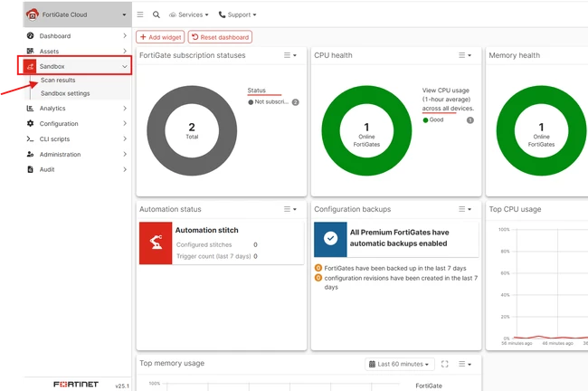Click the calendar icon in time range selector
The image size is (588, 391).
(x=372, y=364)
